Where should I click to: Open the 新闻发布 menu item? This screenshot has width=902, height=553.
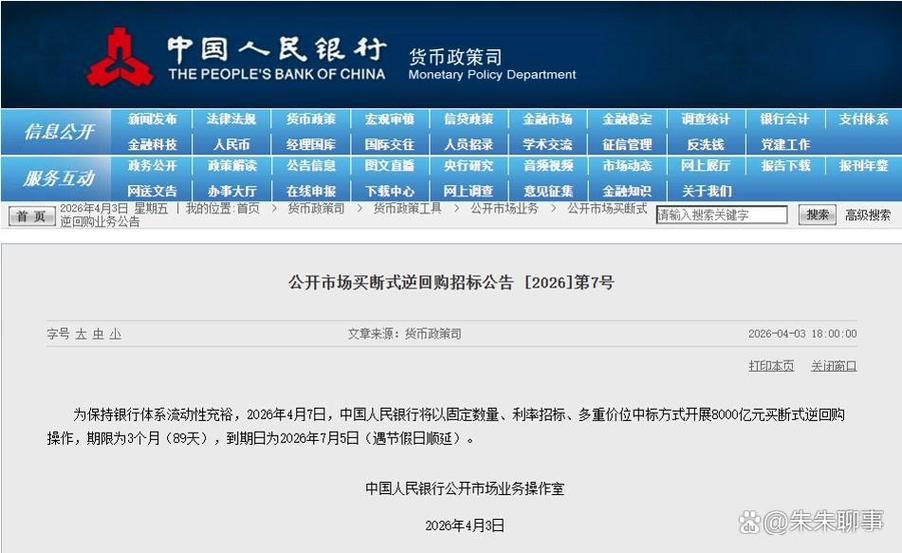point(152,119)
